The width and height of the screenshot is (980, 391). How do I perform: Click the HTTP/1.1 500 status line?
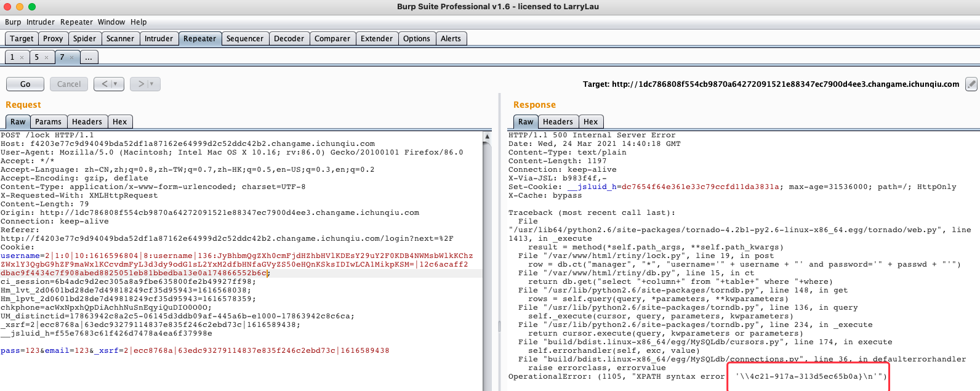(x=592, y=135)
